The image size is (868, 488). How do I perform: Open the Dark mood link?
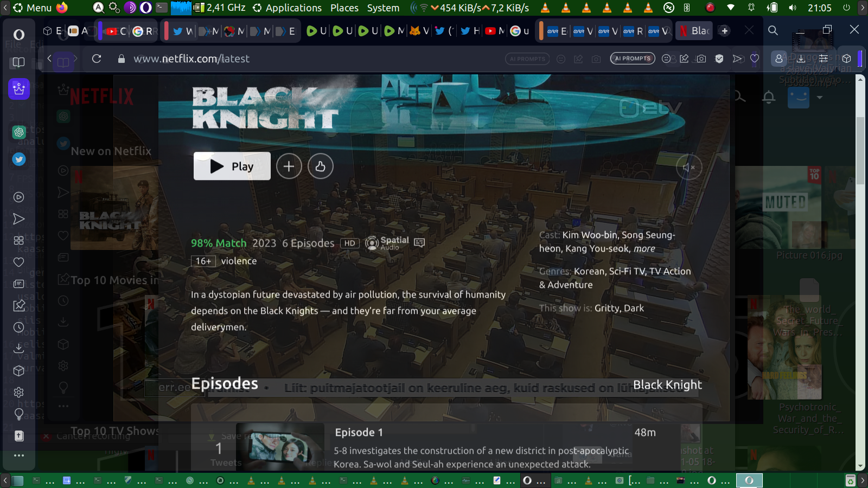tap(634, 308)
